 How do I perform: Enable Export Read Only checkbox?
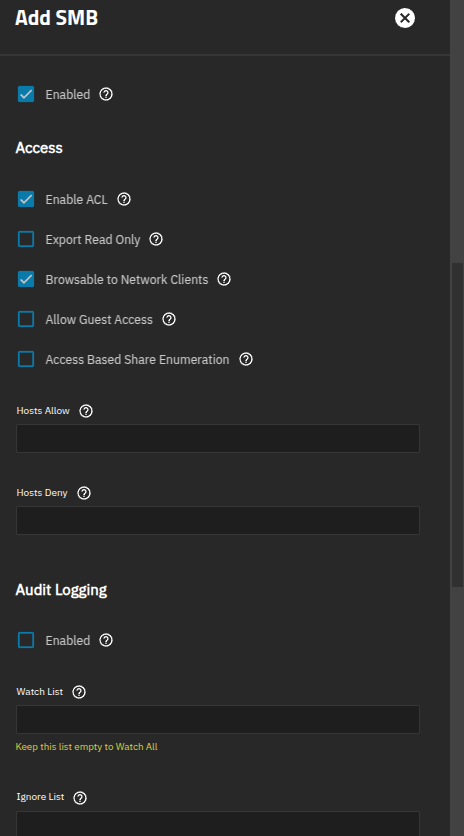pyautogui.click(x=26, y=239)
